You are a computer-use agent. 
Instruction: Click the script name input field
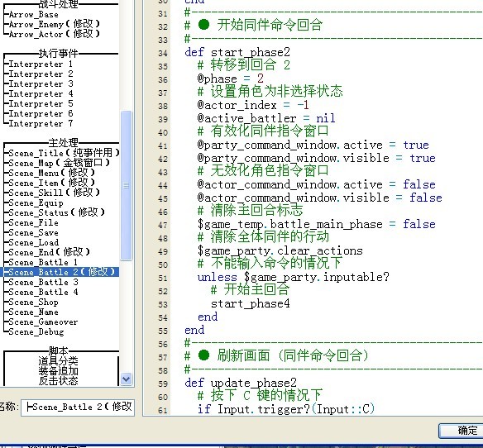(78, 407)
